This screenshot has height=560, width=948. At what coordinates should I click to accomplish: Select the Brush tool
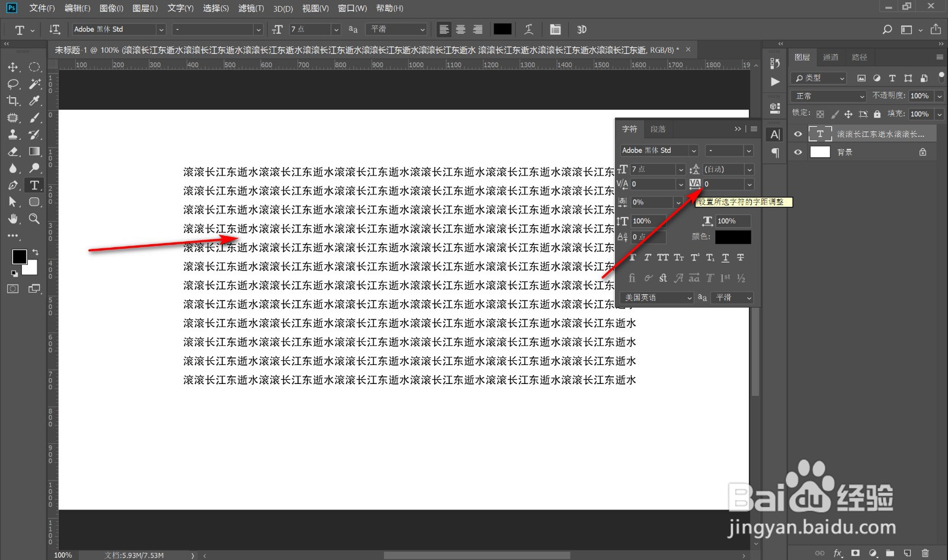tap(34, 117)
